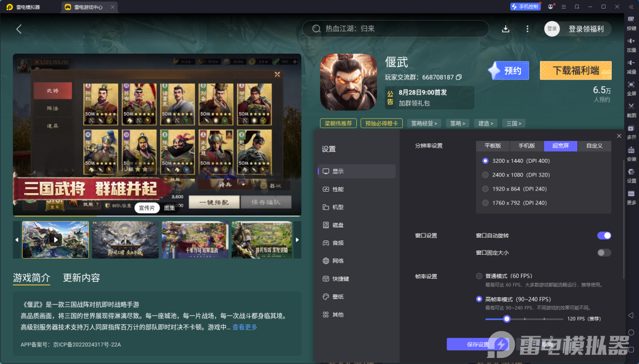Switch to the 手机版 resolution tab

point(526,146)
